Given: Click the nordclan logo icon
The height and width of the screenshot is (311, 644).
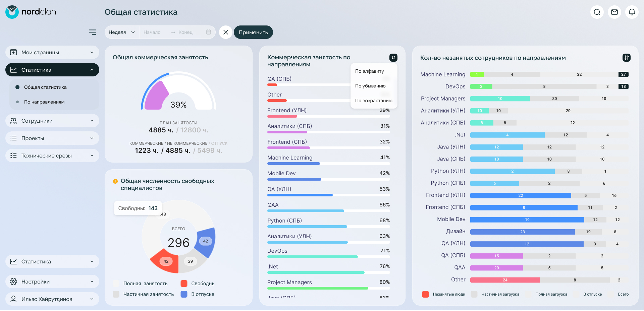Looking at the screenshot, I should pos(12,12).
